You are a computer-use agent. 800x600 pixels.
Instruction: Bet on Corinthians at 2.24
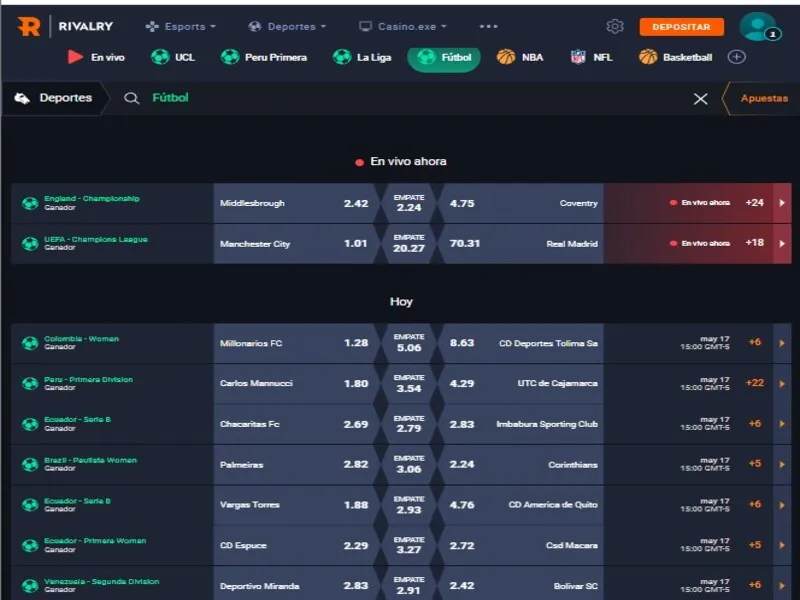coord(521,464)
